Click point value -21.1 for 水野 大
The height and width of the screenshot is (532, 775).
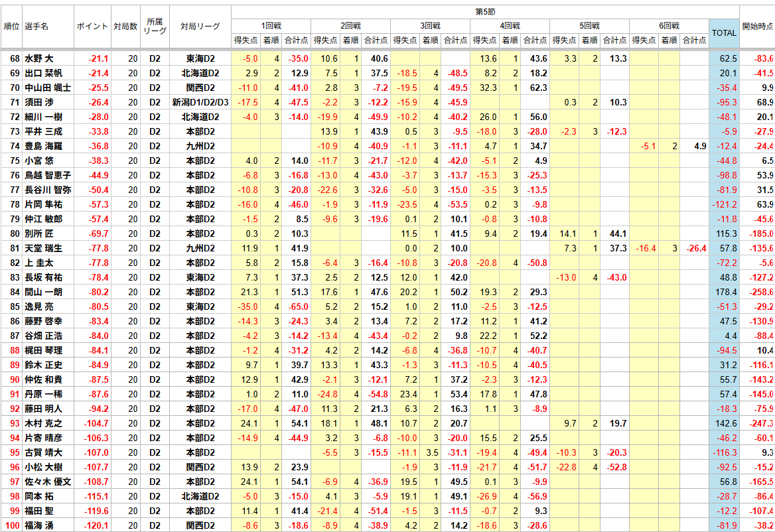(98, 59)
